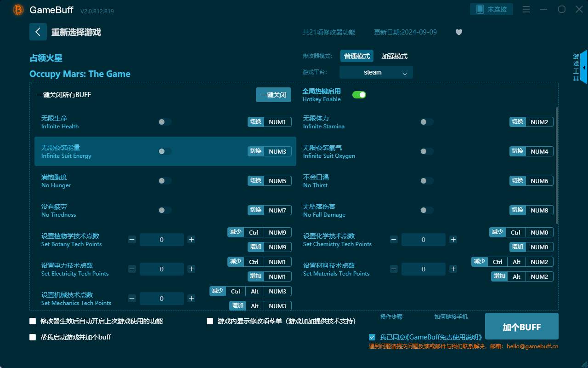Click plus for Botany Tech Points
588x368 pixels.
[192, 240]
